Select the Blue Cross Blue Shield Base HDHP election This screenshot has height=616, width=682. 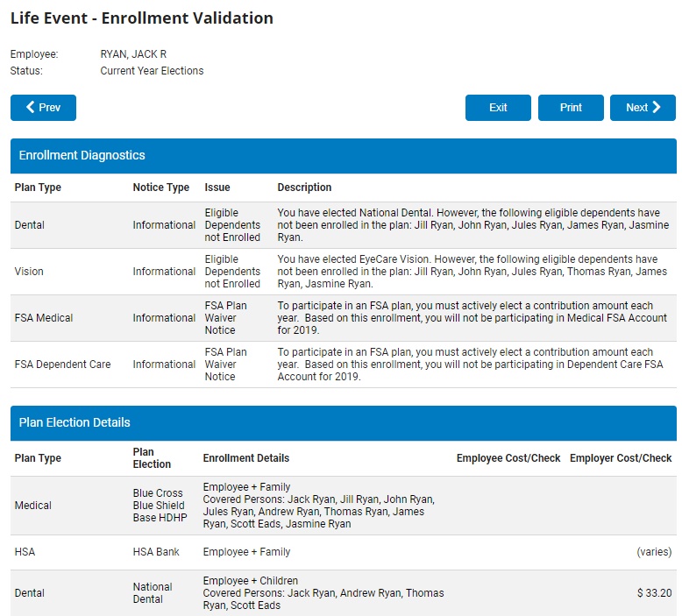click(x=158, y=506)
